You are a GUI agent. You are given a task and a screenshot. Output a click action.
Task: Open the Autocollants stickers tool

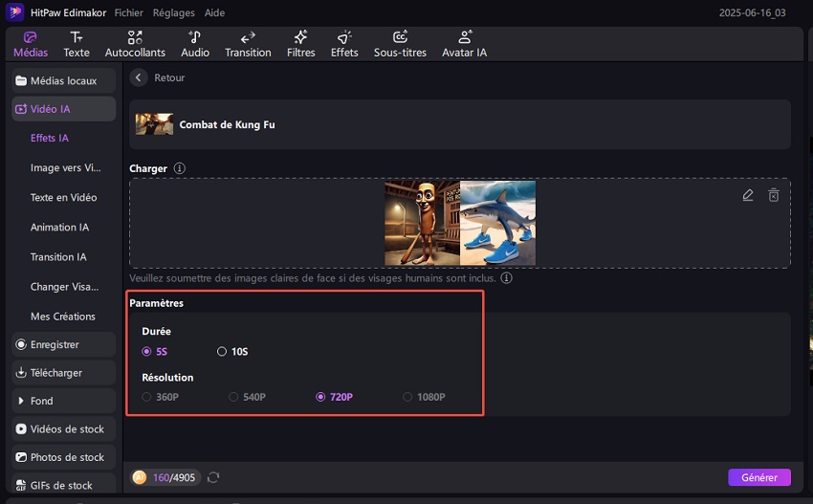[x=135, y=44]
